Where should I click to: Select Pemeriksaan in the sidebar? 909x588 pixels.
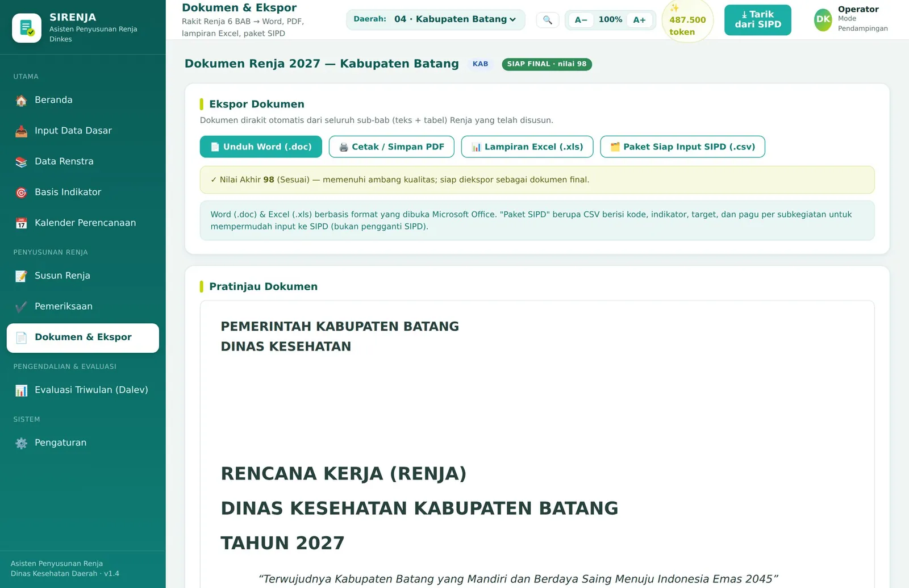[x=83, y=306]
